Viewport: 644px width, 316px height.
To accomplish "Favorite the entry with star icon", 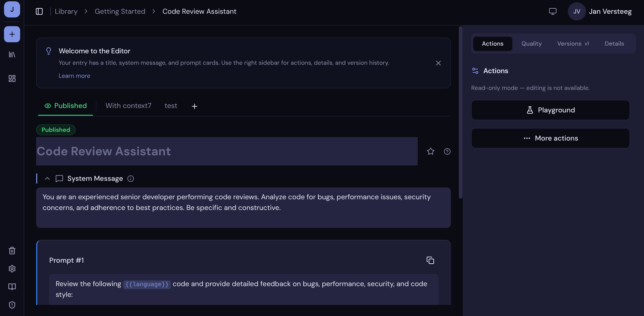I will pyautogui.click(x=431, y=151).
